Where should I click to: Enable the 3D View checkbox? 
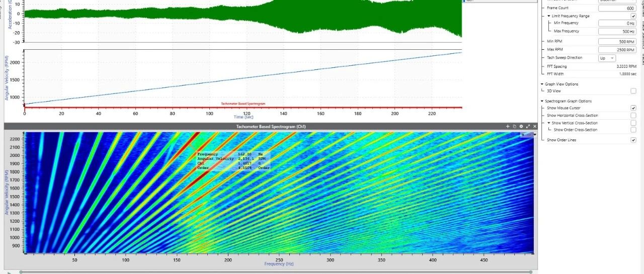coord(633,91)
